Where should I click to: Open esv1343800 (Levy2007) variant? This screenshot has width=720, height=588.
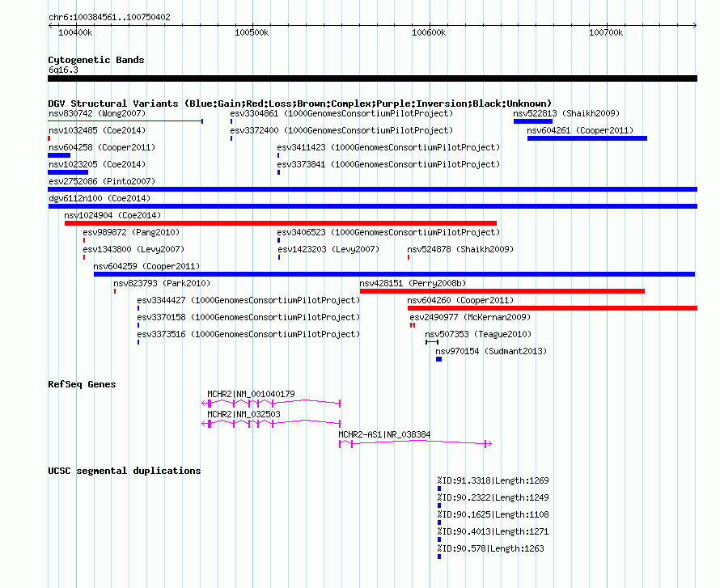point(133,249)
